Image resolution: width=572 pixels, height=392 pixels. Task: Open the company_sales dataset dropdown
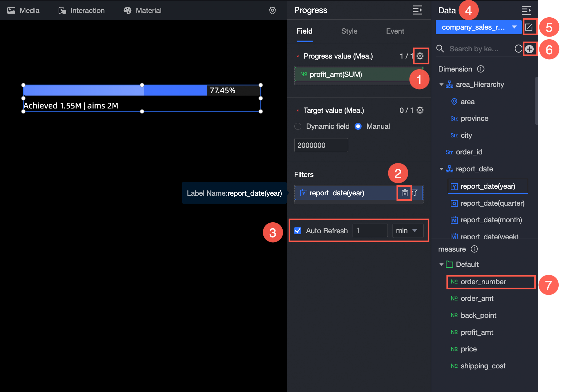click(478, 27)
